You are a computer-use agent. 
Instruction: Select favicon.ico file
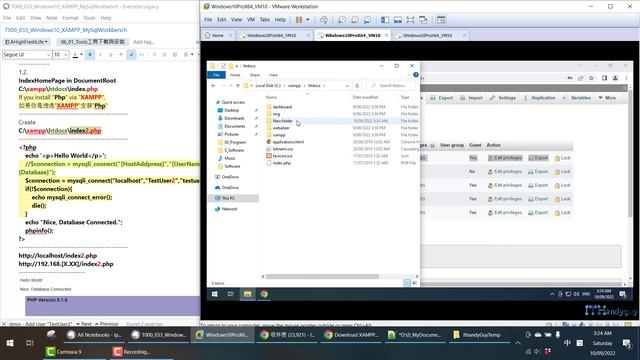(x=282, y=156)
